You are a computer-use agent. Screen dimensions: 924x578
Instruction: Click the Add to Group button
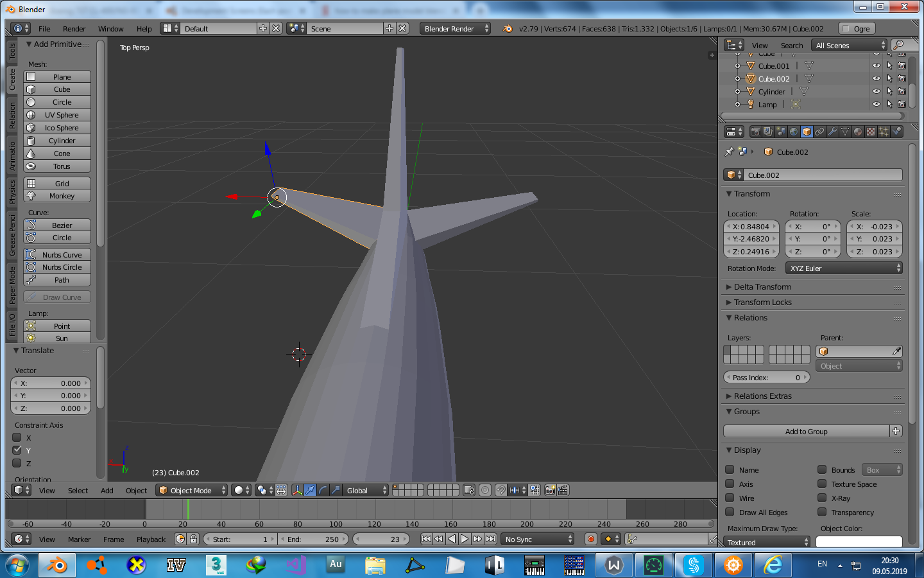(806, 431)
